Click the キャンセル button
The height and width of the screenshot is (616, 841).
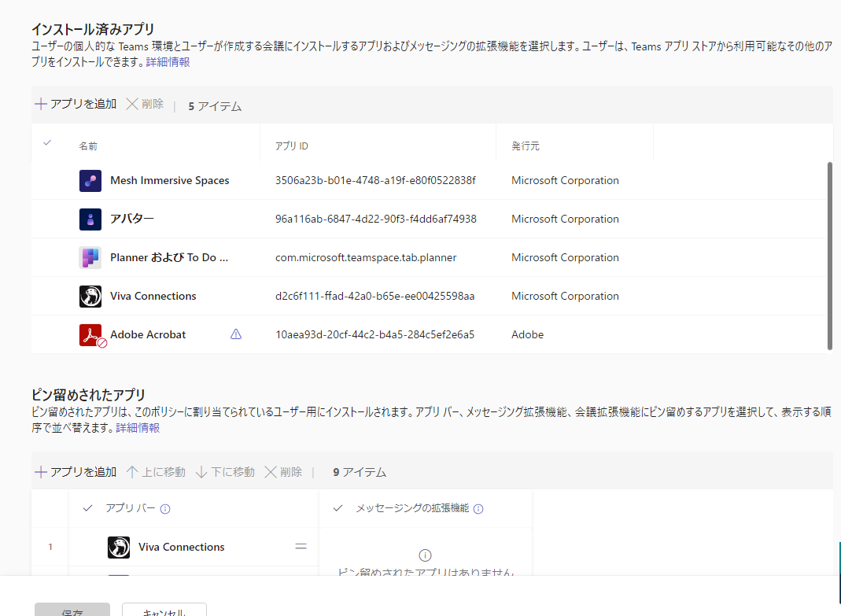[164, 610]
